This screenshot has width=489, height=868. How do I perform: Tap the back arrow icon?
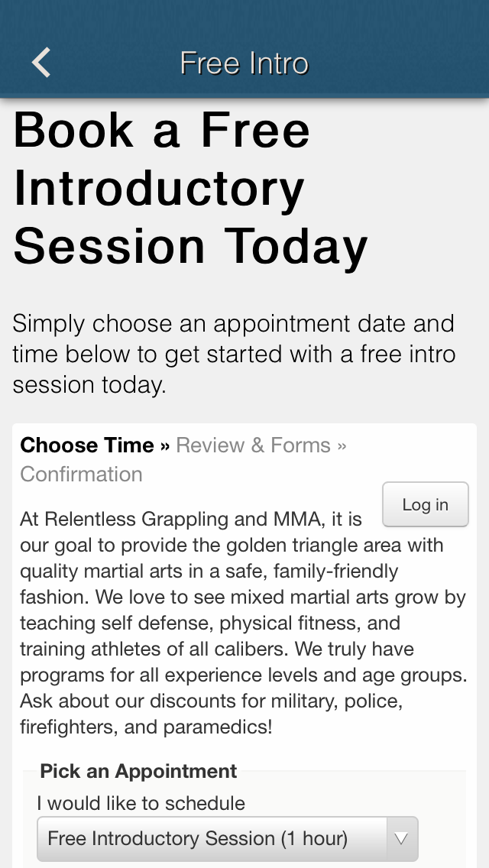point(41,63)
